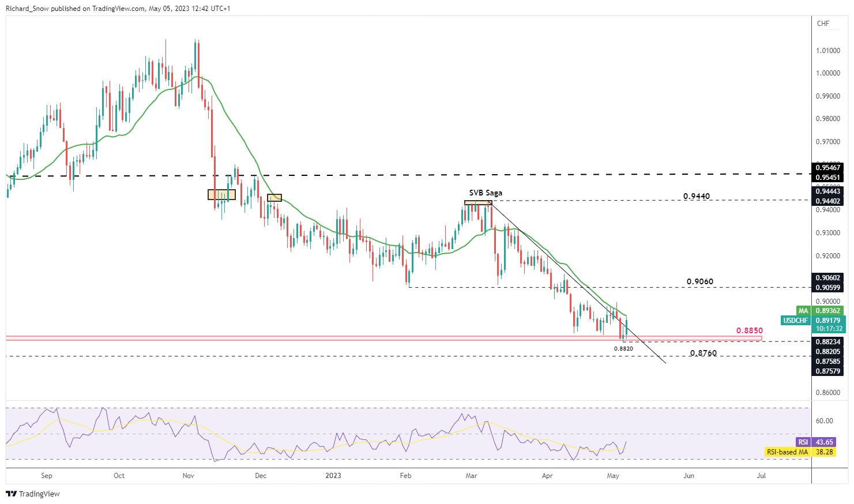Click the 0.95467 price axis tag
The height and width of the screenshot is (504, 854).
828,167
